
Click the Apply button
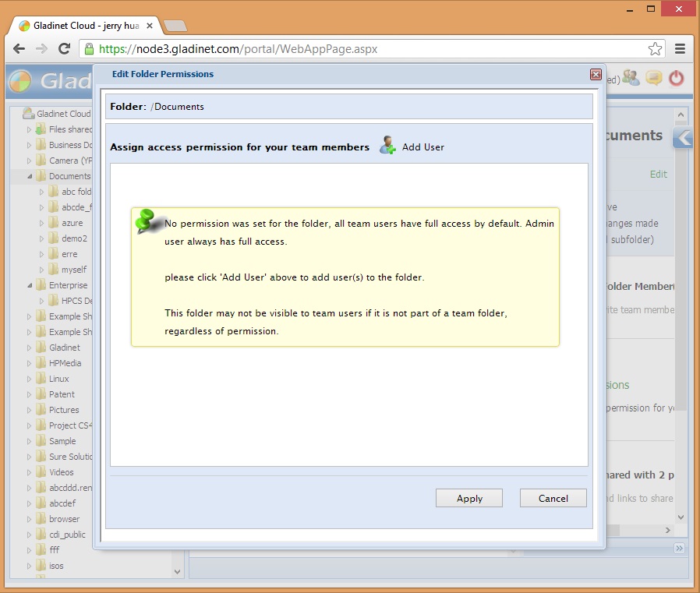(468, 498)
